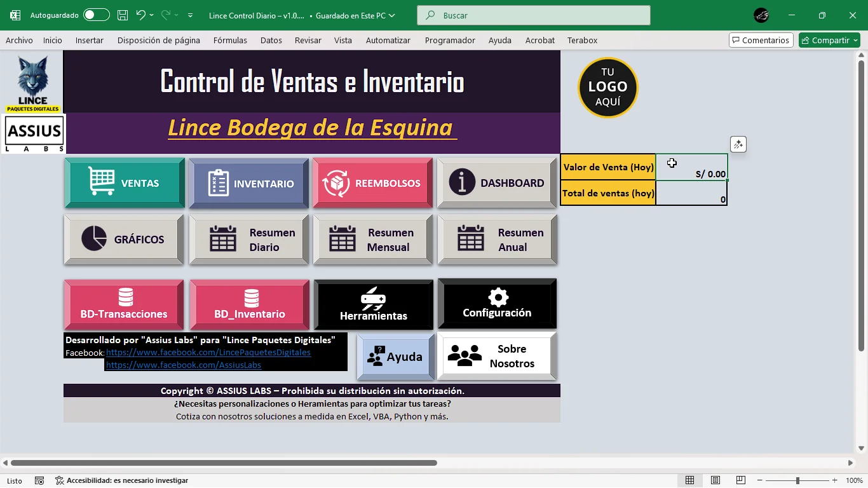
Task: Click inside the Buscar search field
Action: (534, 15)
